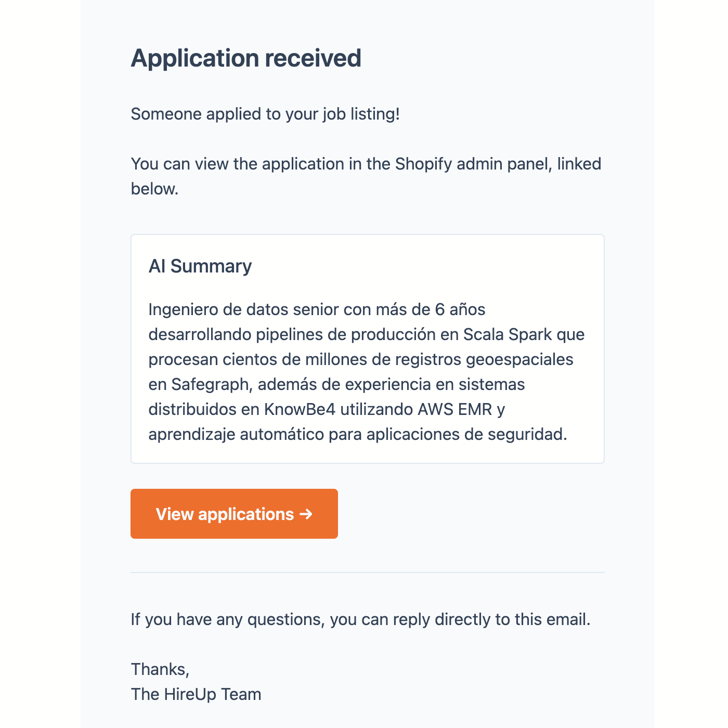Click the Application received heading

click(x=246, y=58)
